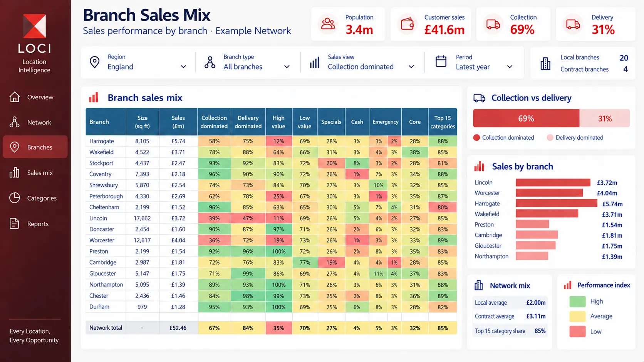The width and height of the screenshot is (644, 362).
Task: Click the Delivery truck icon in KPI card
Action: [573, 24]
